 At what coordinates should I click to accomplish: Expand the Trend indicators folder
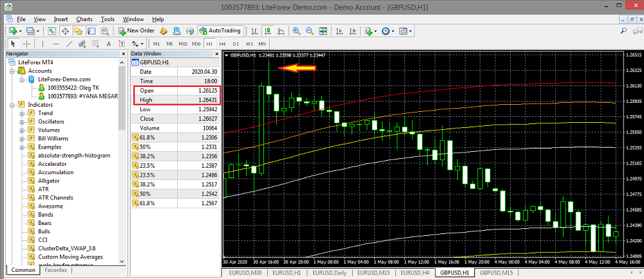tap(22, 113)
